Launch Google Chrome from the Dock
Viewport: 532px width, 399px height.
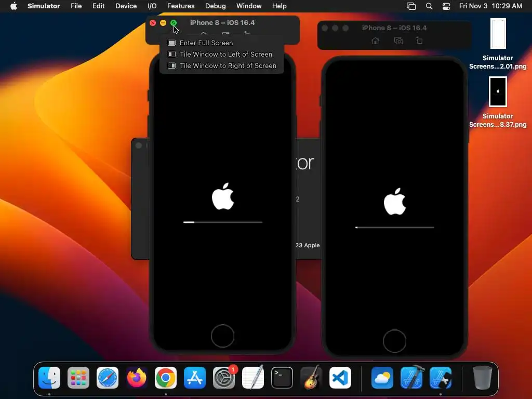pyautogui.click(x=166, y=378)
